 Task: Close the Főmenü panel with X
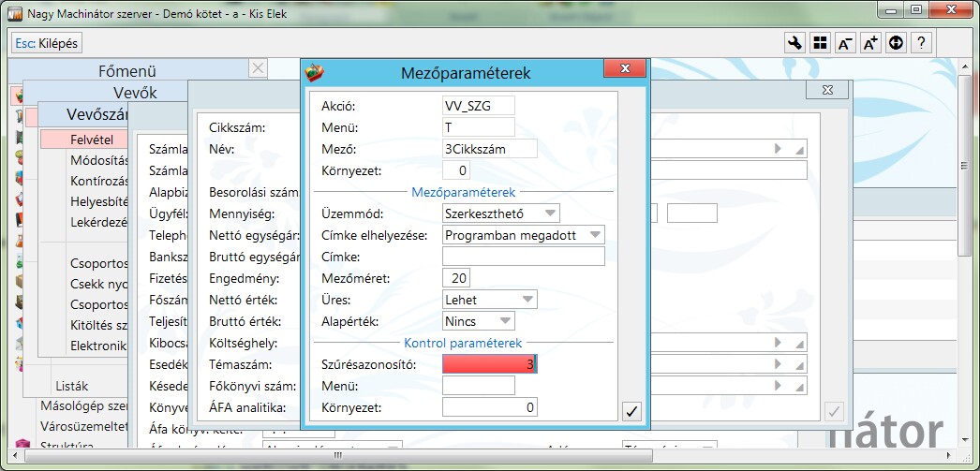coord(258,68)
